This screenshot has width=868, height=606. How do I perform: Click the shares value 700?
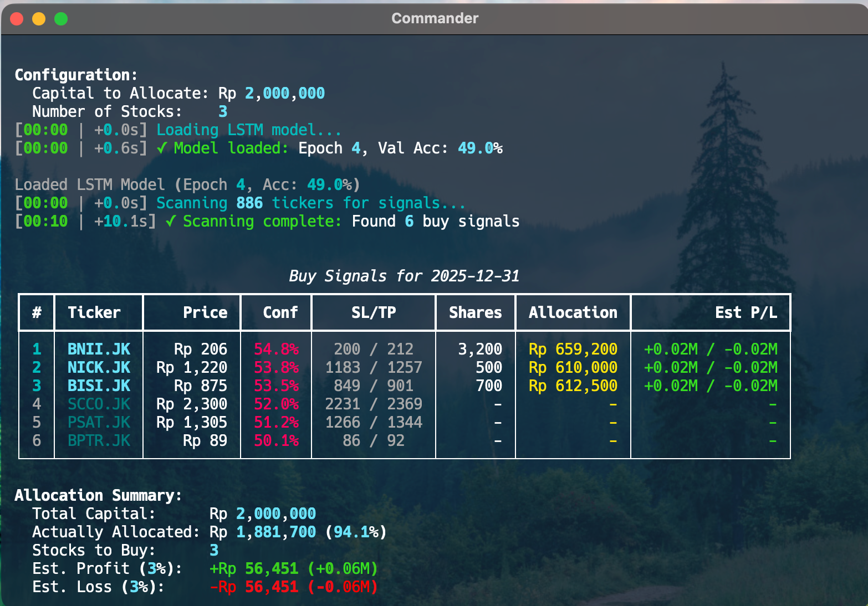pos(489,386)
